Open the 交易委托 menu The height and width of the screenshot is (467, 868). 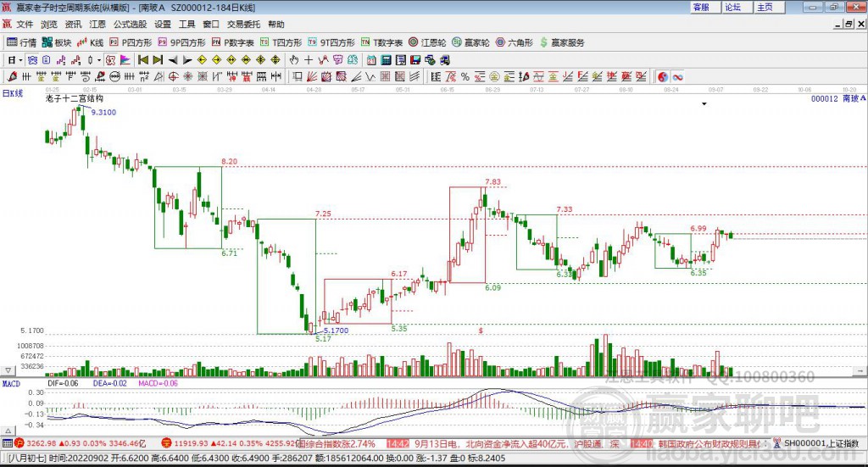click(243, 25)
